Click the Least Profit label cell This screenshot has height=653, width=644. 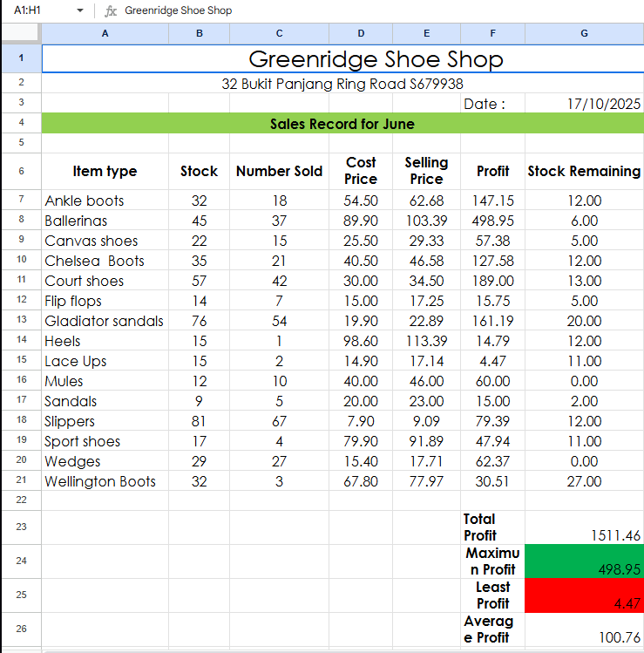[492, 595]
